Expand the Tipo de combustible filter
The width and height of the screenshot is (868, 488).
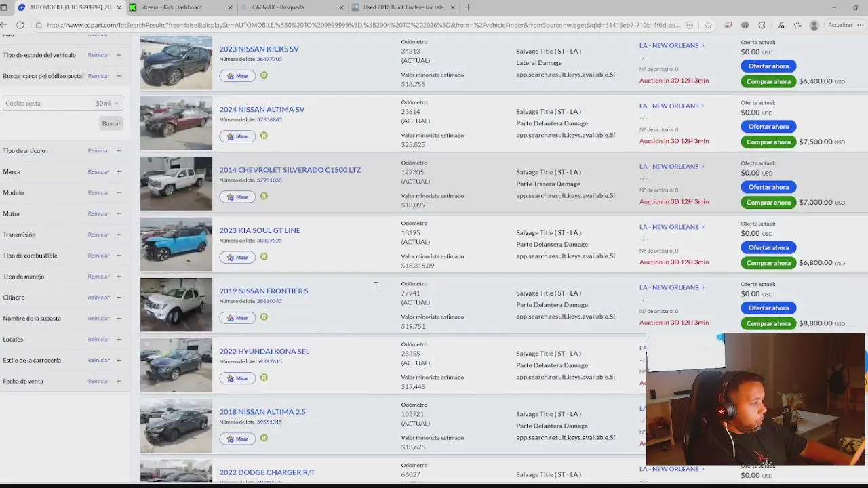[119, 256]
